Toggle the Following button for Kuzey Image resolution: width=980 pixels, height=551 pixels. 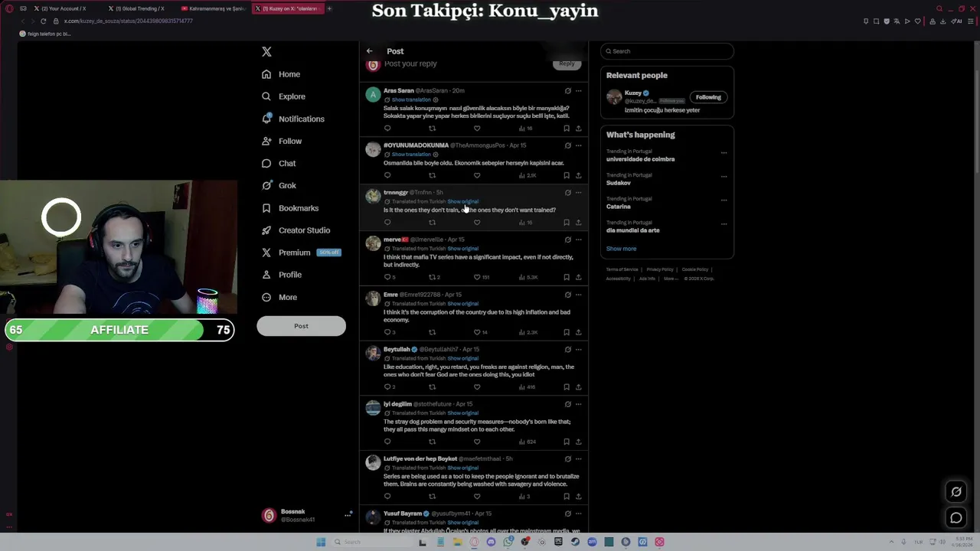tap(708, 97)
